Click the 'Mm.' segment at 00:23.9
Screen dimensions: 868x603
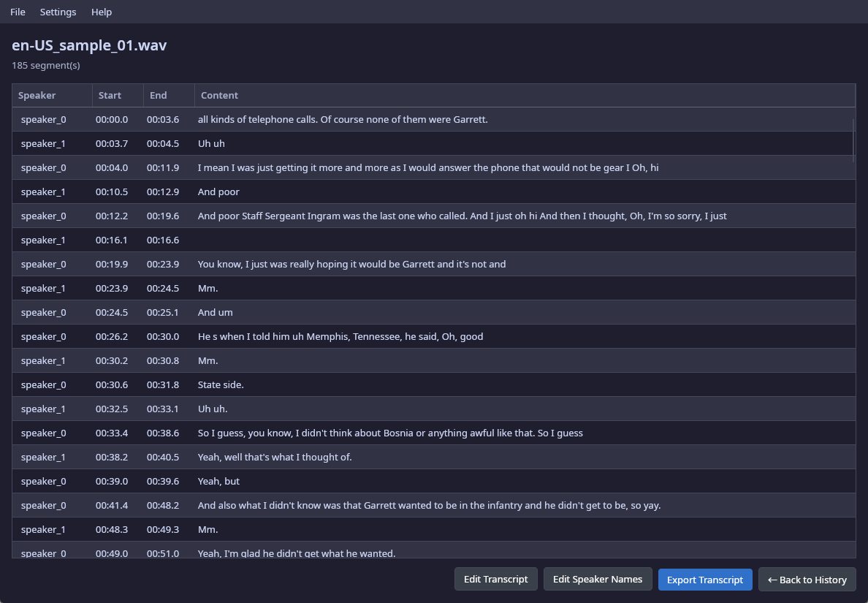[208, 289]
